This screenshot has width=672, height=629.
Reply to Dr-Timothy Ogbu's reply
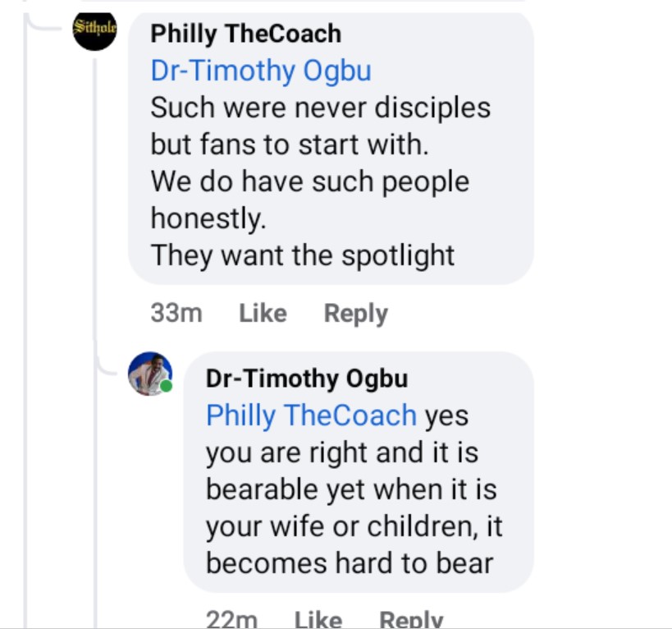pos(411,619)
